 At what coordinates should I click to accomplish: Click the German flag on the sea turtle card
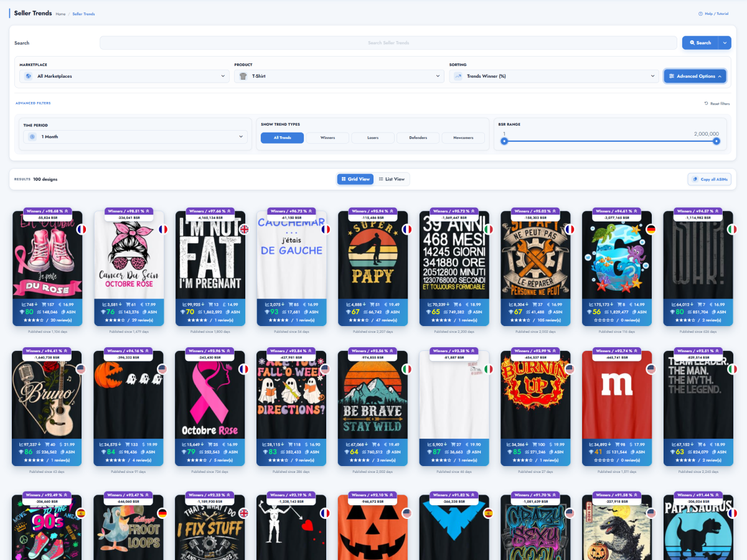651,229
